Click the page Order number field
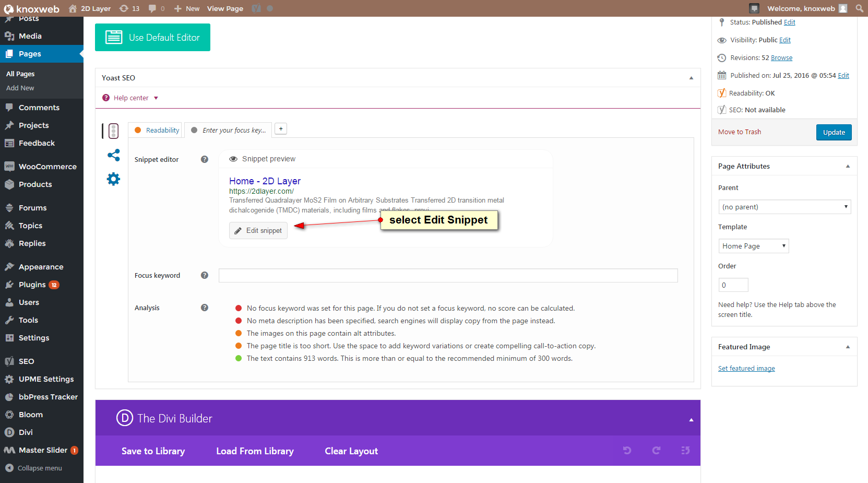Image resolution: width=868 pixels, height=483 pixels. tap(733, 285)
